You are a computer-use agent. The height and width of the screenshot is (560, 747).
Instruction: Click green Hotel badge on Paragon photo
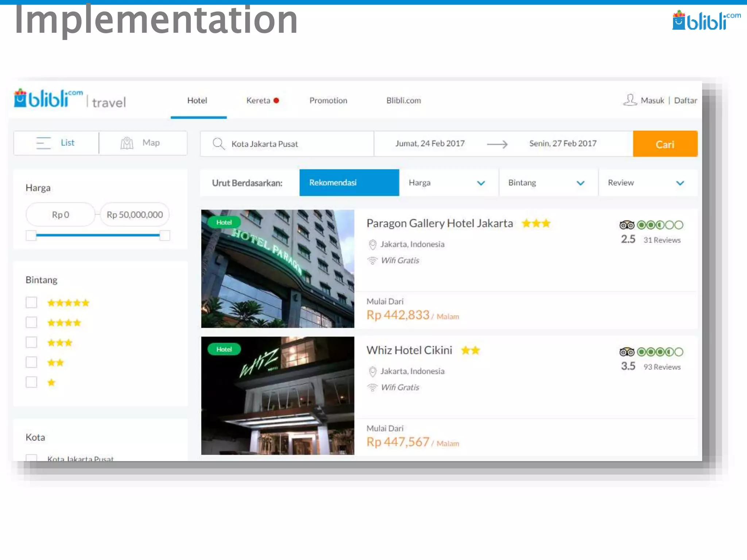224,222
